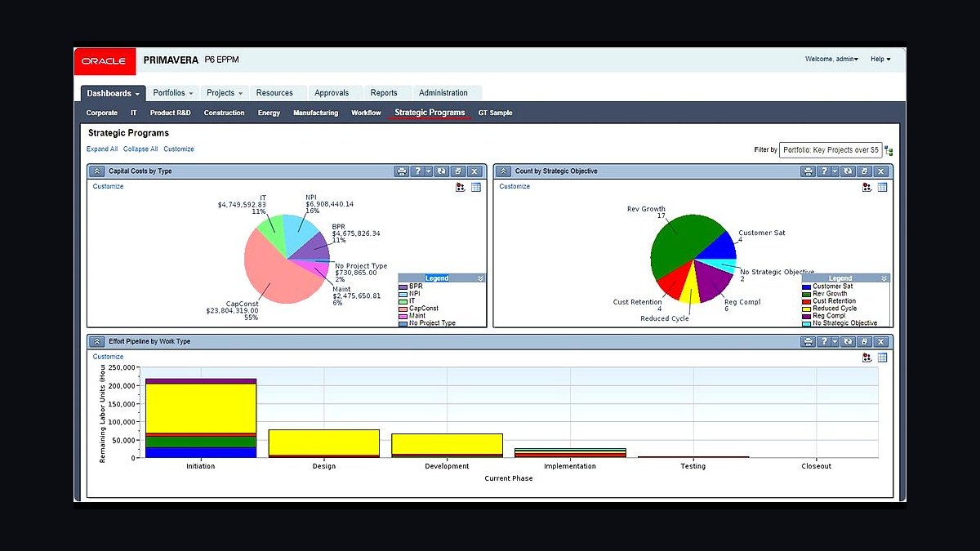Click the filter icon beside portfolio field
Screen dimensions: 980x551
(x=889, y=151)
